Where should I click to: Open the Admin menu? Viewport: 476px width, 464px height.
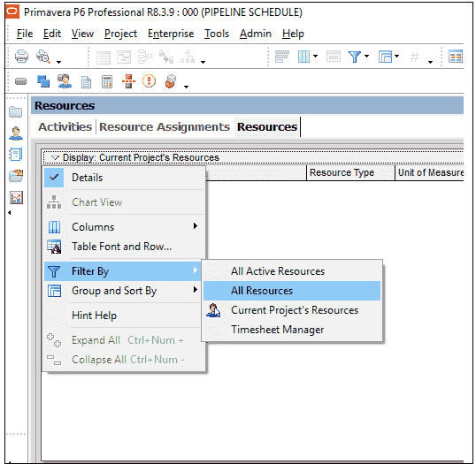click(x=256, y=34)
